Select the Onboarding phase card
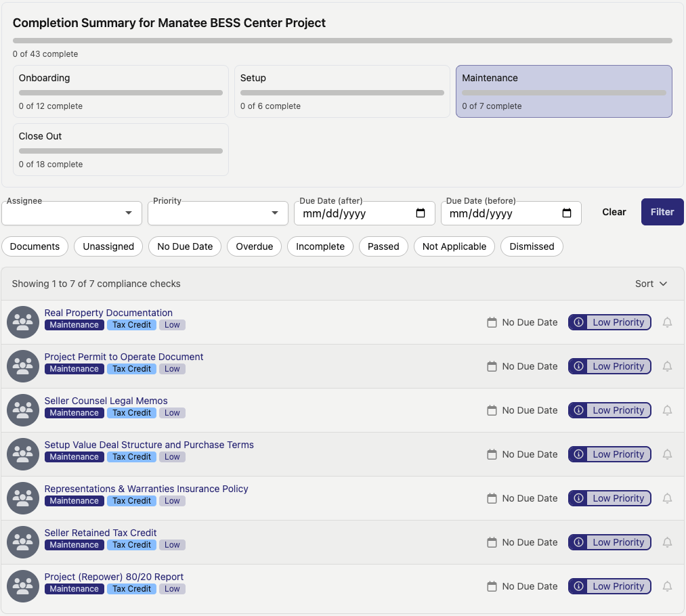This screenshot has width=686, height=616. [x=121, y=91]
